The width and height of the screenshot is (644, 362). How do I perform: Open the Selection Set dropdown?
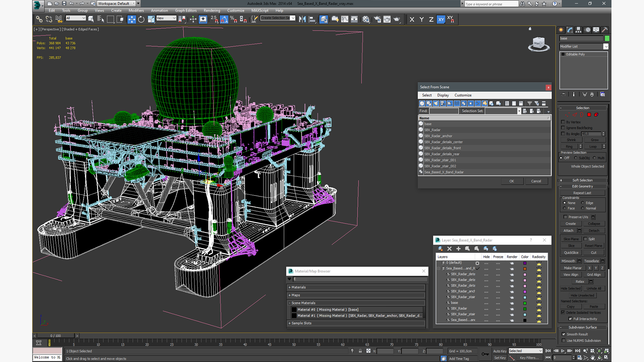point(519,111)
